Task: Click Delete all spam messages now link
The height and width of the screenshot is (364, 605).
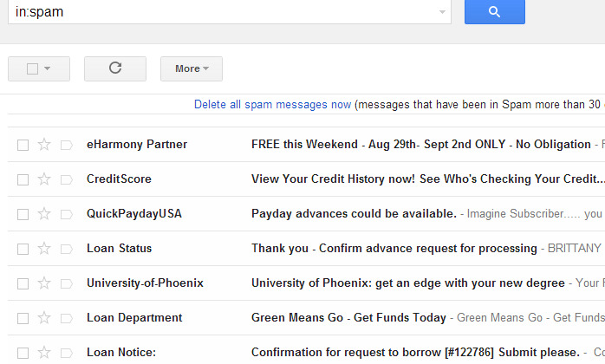Action: click(x=272, y=105)
